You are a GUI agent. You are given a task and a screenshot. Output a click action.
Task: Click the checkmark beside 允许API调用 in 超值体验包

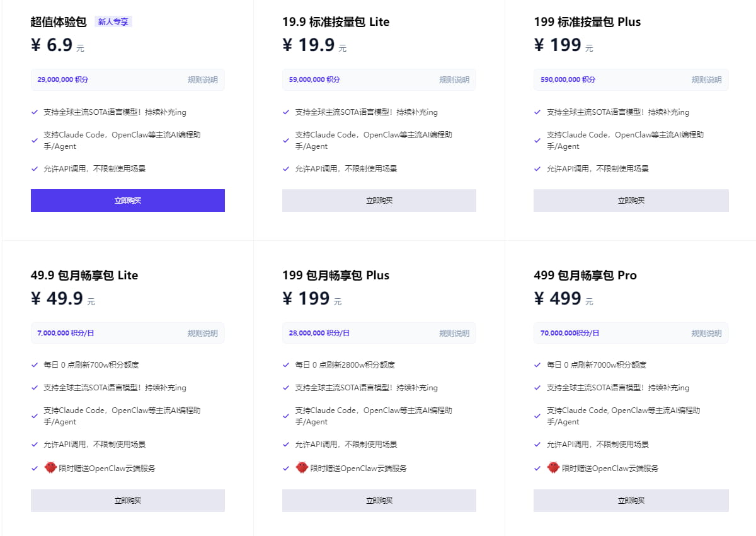[x=34, y=168]
